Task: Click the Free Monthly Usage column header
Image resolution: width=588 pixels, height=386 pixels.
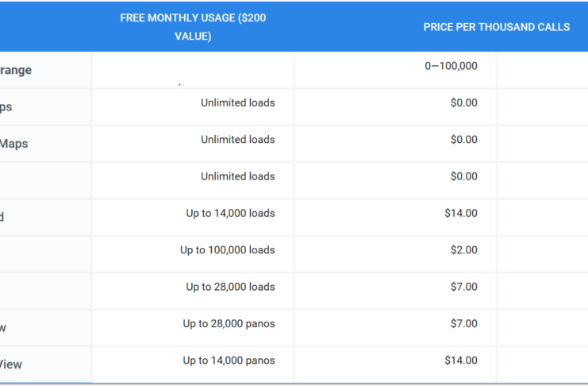Action: pyautogui.click(x=193, y=27)
